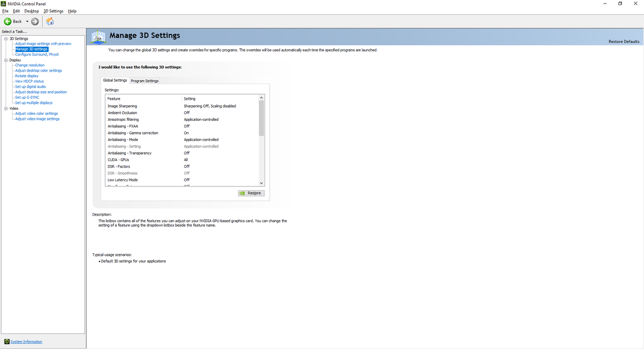Open the Desktop menu
The width and height of the screenshot is (644, 349).
point(32,11)
